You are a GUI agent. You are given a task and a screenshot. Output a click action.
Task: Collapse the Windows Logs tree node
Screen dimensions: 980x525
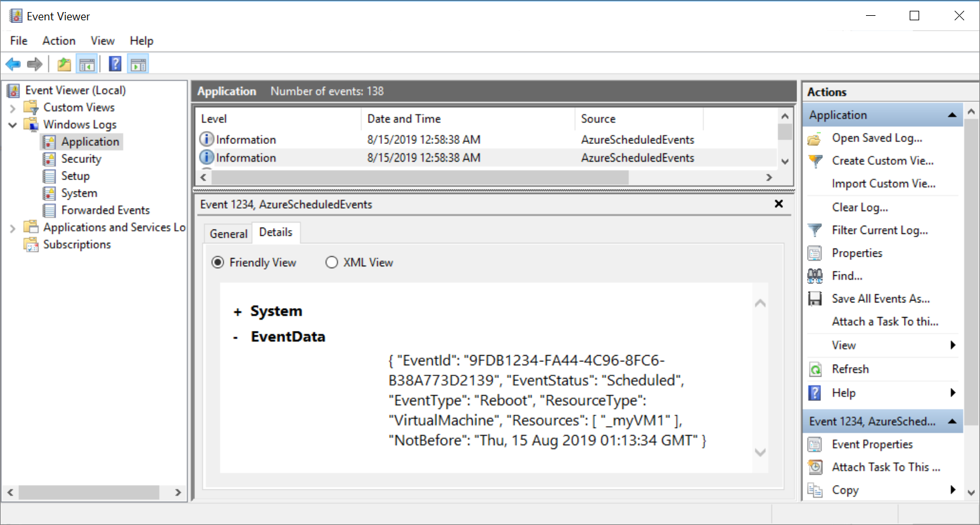tap(12, 125)
